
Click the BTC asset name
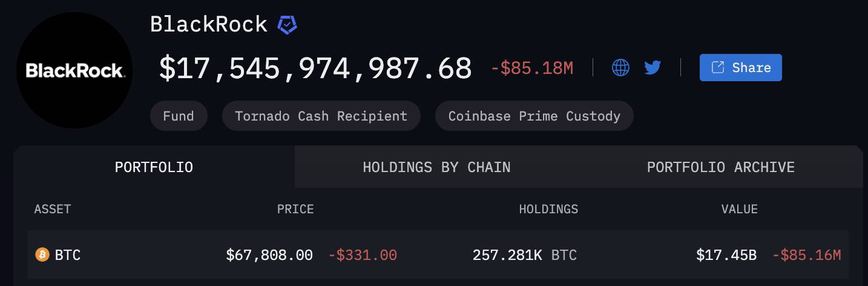[x=68, y=255]
